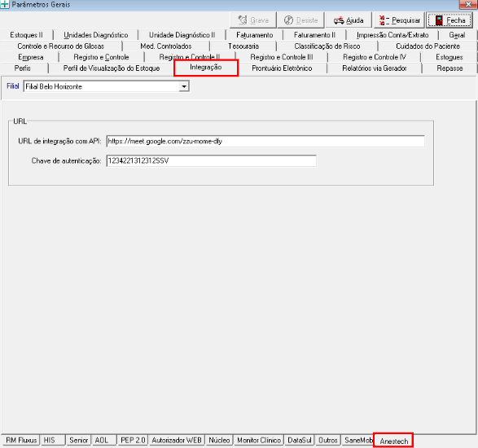478x448 pixels.
Task: Open the Outros bottom tab
Action: click(328, 441)
